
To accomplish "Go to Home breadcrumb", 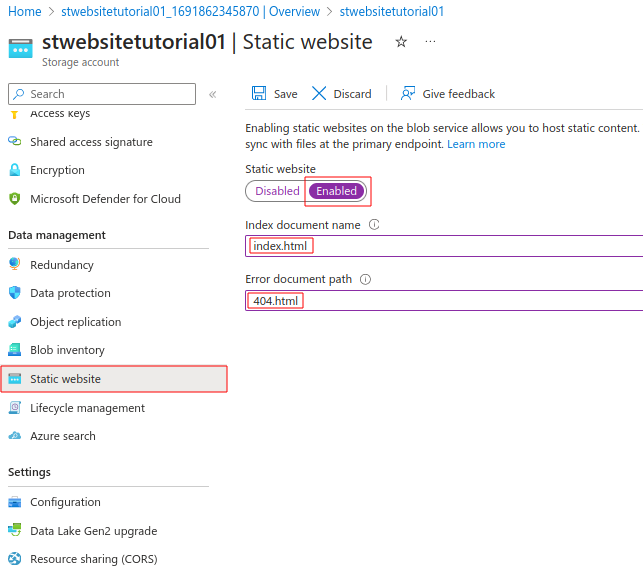I will pyautogui.click(x=25, y=11).
